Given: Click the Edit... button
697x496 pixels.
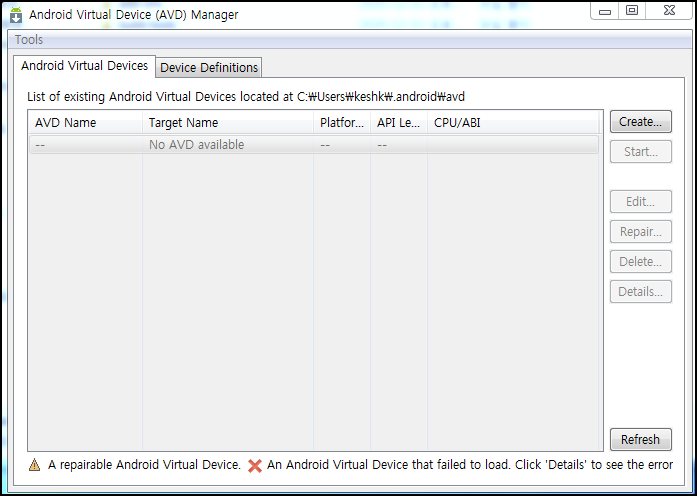Looking at the screenshot, I should click(641, 202).
